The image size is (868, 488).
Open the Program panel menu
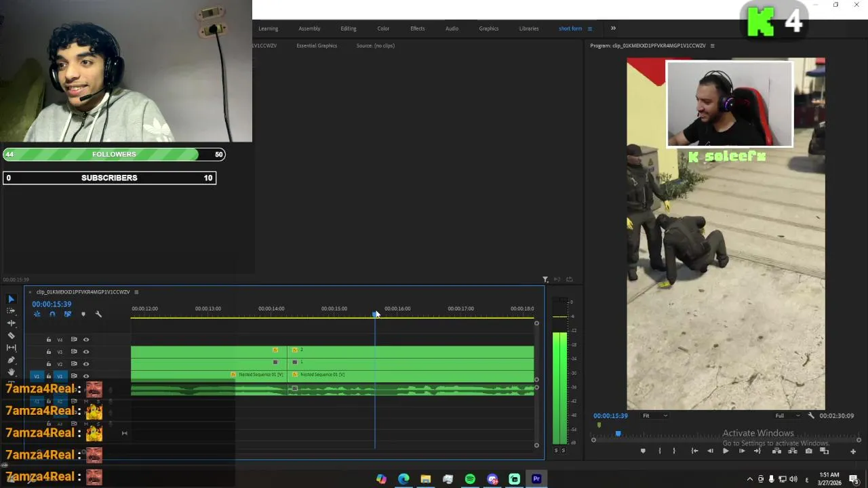(x=712, y=45)
